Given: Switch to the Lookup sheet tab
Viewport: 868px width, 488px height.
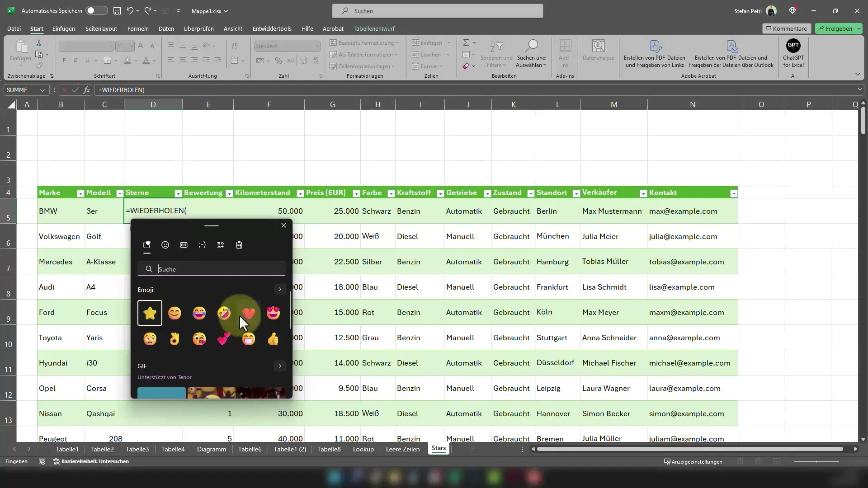Looking at the screenshot, I should pyautogui.click(x=363, y=449).
